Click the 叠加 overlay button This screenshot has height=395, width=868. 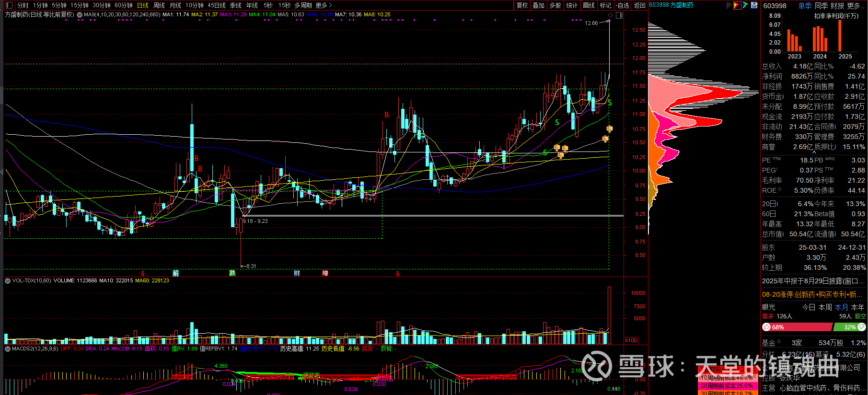539,5
